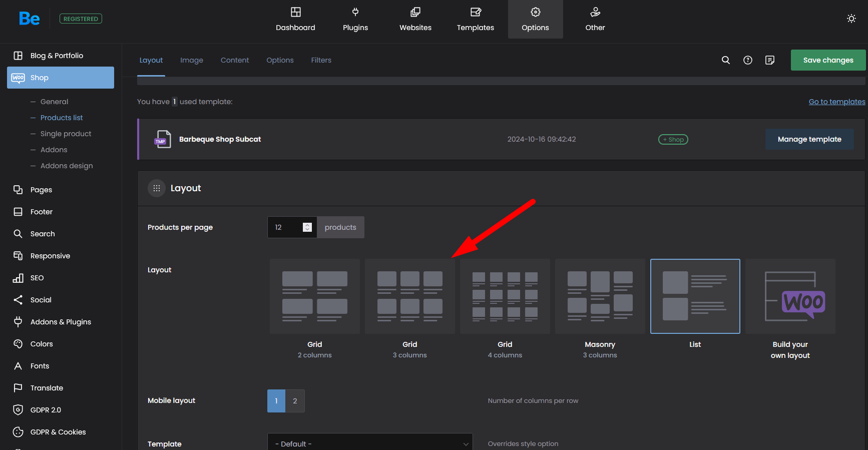
Task: Select the List layout option
Action: coord(695,296)
